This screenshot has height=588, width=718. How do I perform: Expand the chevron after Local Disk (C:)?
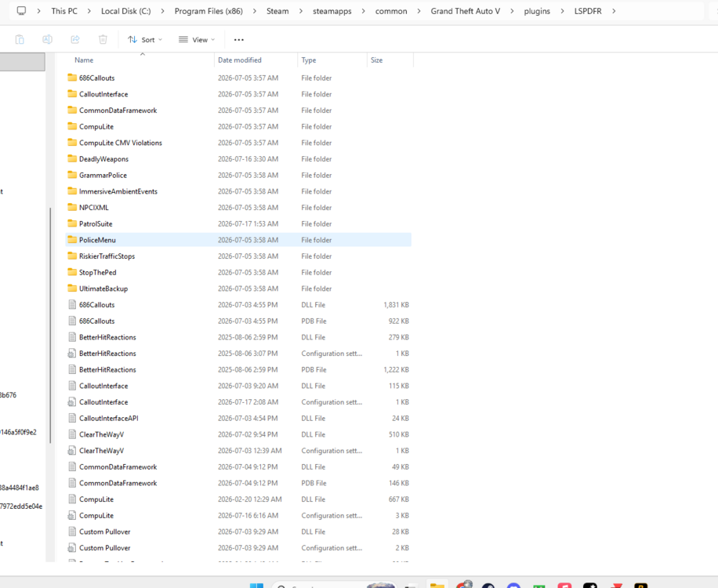(162, 11)
